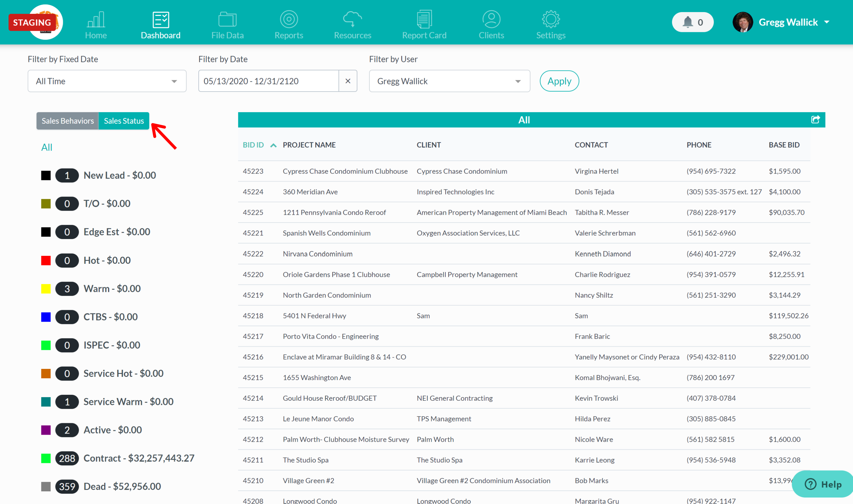Open the All Time fixed date dropdown
853x504 pixels.
pos(107,81)
